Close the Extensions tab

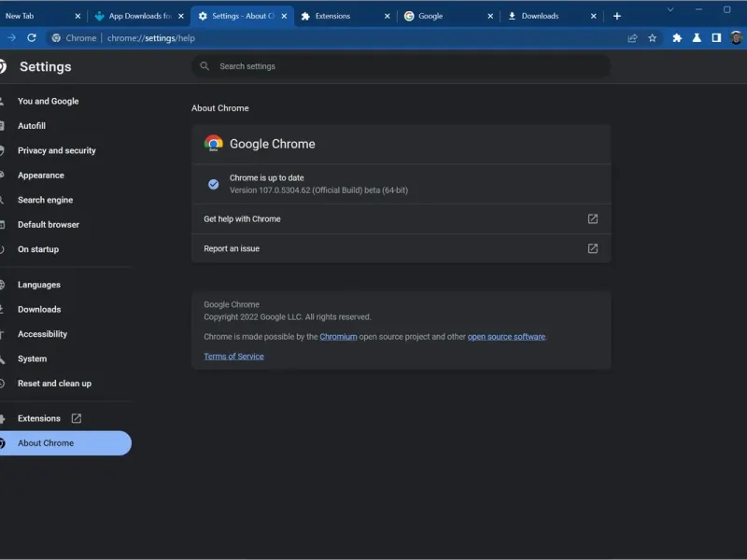tap(387, 16)
